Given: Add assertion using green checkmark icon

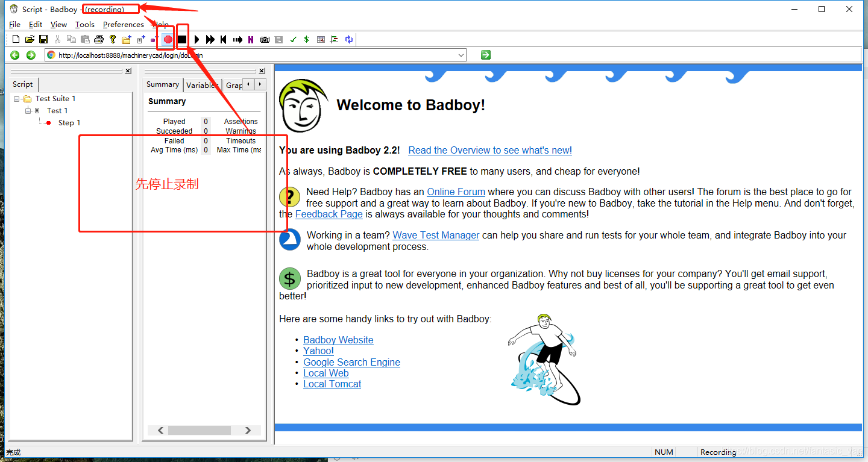Looking at the screenshot, I should (x=293, y=39).
